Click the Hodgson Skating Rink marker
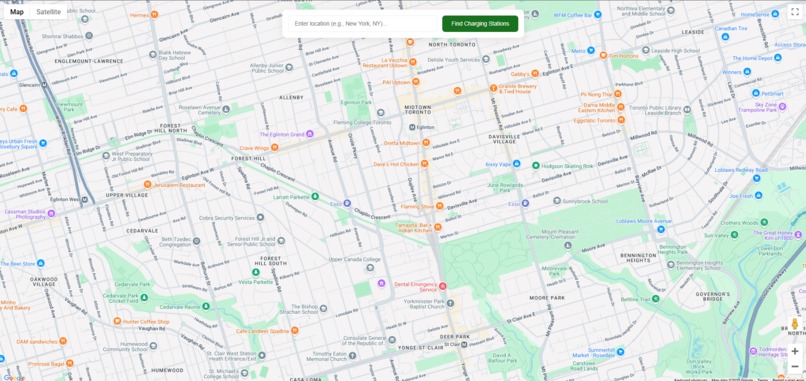Image resolution: width=806 pixels, height=381 pixels. [535, 166]
